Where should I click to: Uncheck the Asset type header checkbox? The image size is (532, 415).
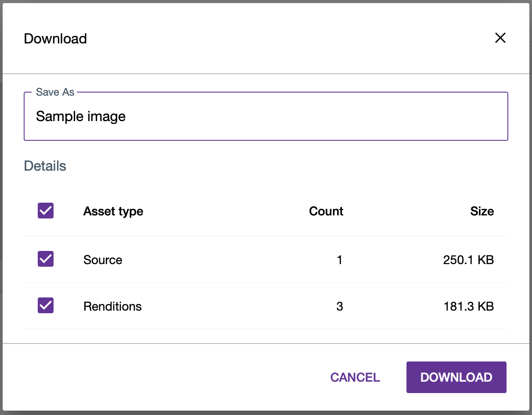tap(45, 211)
